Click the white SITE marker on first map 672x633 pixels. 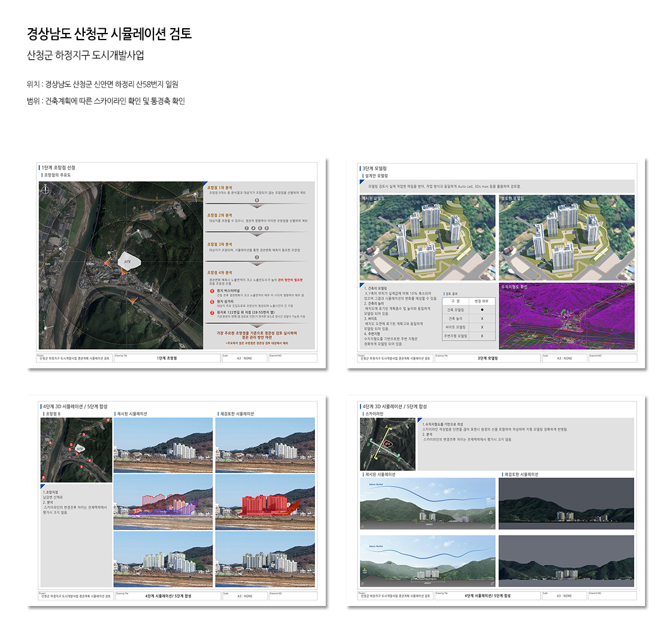[x=128, y=261]
